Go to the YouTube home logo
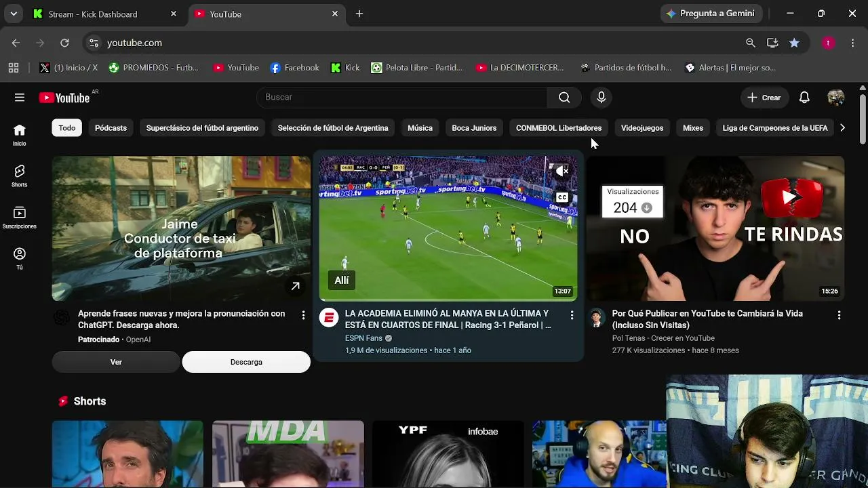Viewport: 868px width, 488px height. (x=64, y=98)
